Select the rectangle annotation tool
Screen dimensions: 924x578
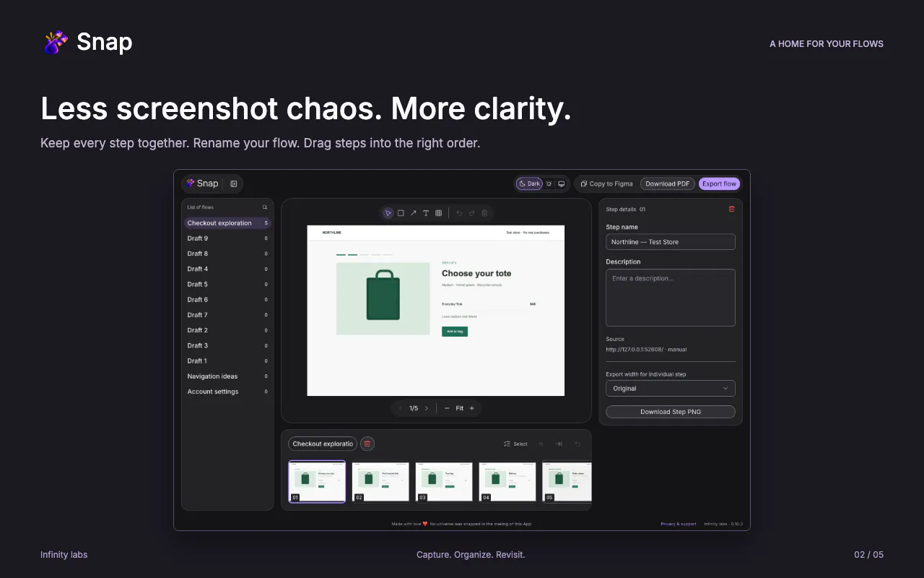coord(401,213)
